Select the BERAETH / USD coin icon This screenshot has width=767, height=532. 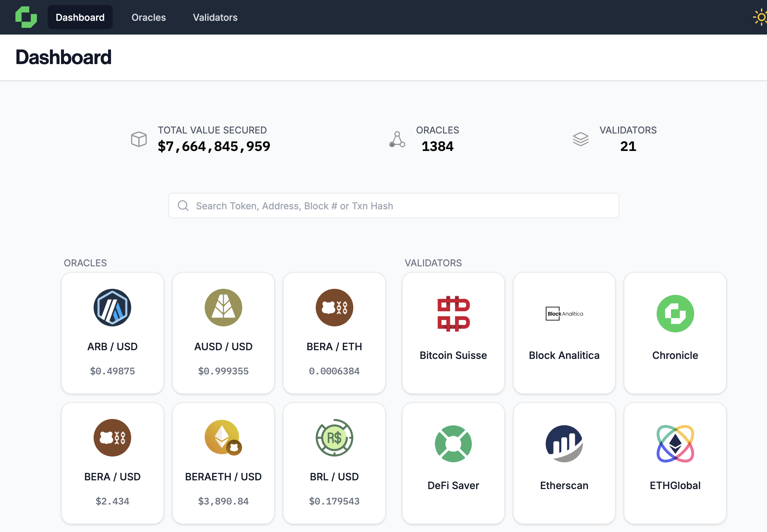click(223, 437)
